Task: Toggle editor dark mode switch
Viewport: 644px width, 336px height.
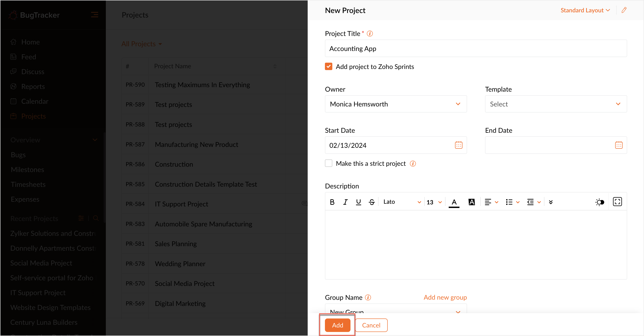Action: pos(600,202)
